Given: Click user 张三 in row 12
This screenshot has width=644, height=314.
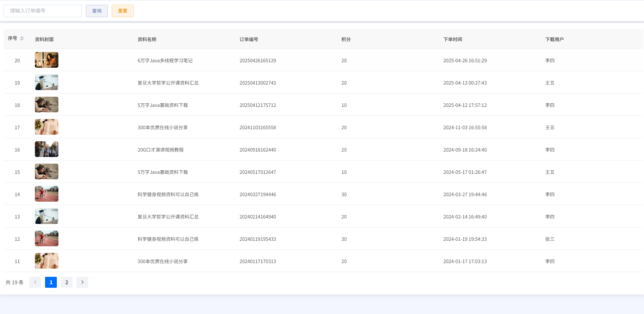Looking at the screenshot, I should tap(550, 239).
